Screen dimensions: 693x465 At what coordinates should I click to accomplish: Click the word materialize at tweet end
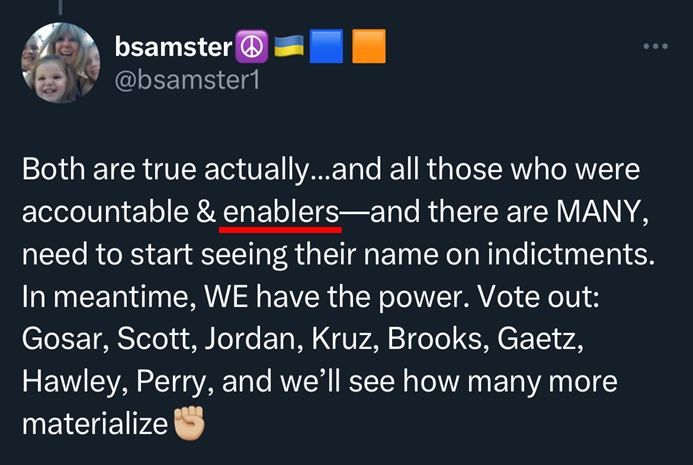click(95, 424)
